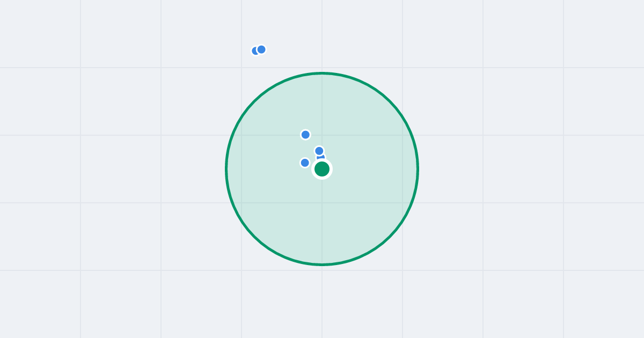This screenshot has height=338, width=644.
Task: Click bottom point of green circle outline
Action: click(x=322, y=264)
